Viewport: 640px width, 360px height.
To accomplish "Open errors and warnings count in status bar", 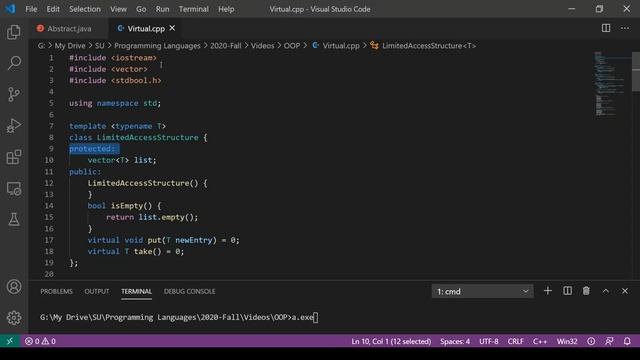I will 40,341.
